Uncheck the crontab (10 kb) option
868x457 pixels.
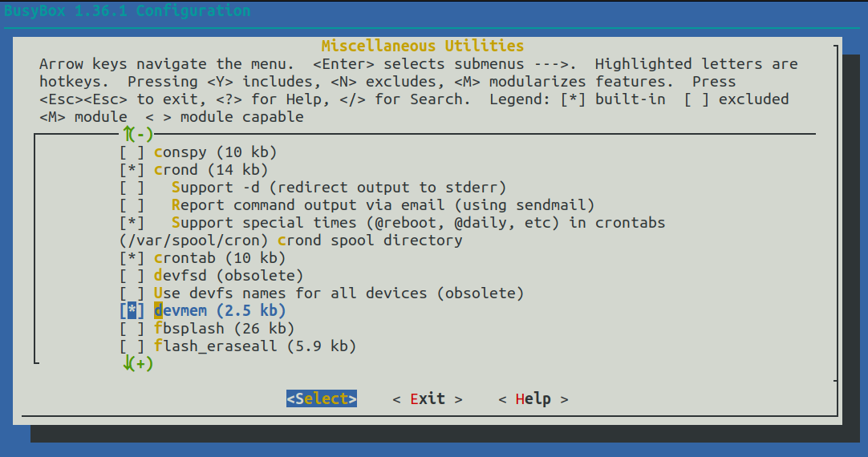coord(132,258)
